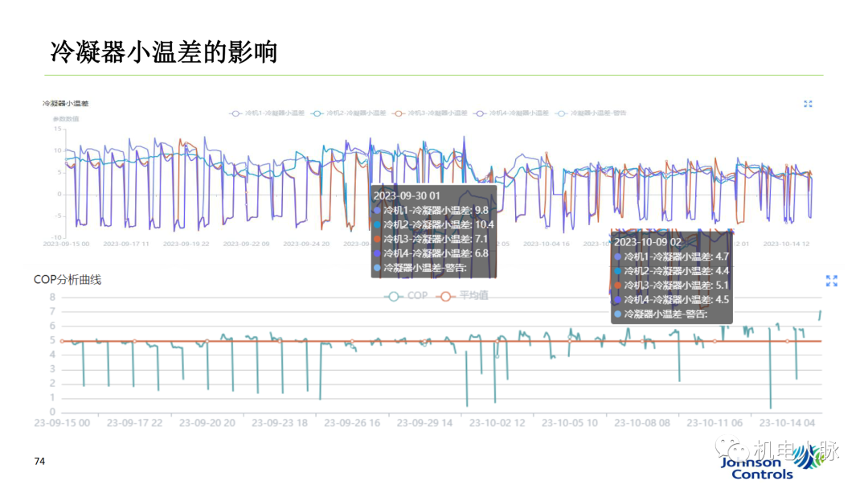Toggle the 平均值 legend item
This screenshot has height=489, width=868.
coord(463,296)
